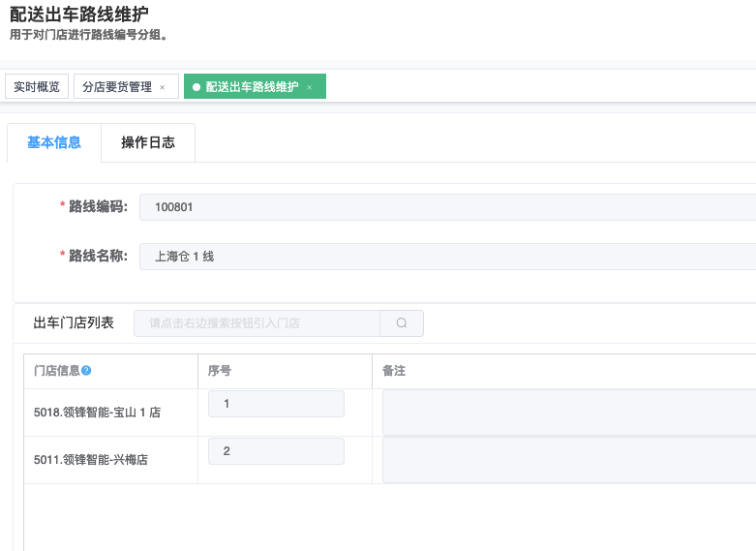Select the 基本信息 tab

click(54, 142)
